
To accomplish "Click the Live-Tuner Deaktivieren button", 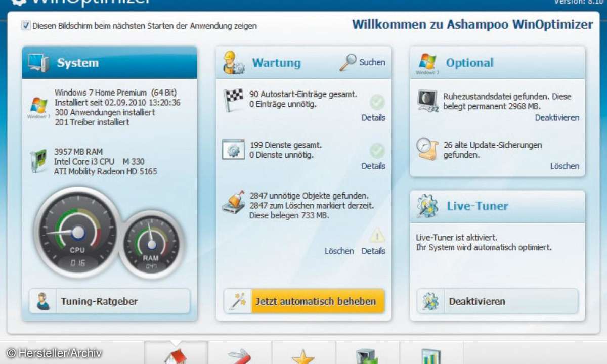I will (497, 301).
